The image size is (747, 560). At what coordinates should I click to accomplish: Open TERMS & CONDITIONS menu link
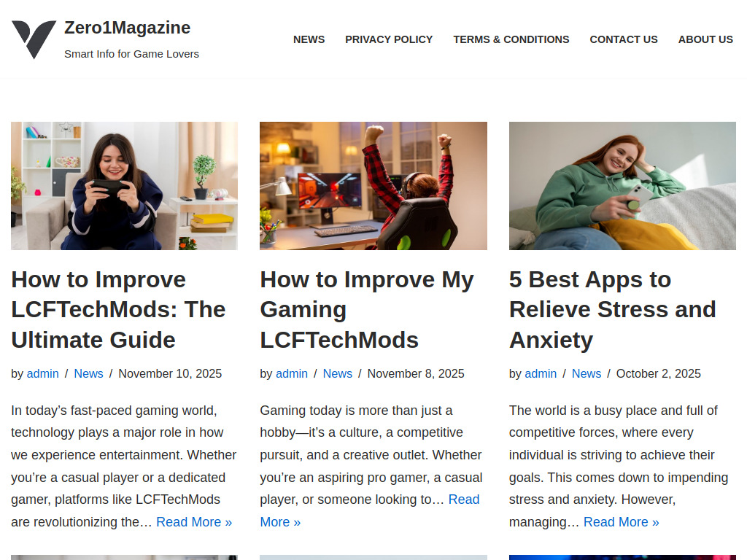tap(511, 39)
